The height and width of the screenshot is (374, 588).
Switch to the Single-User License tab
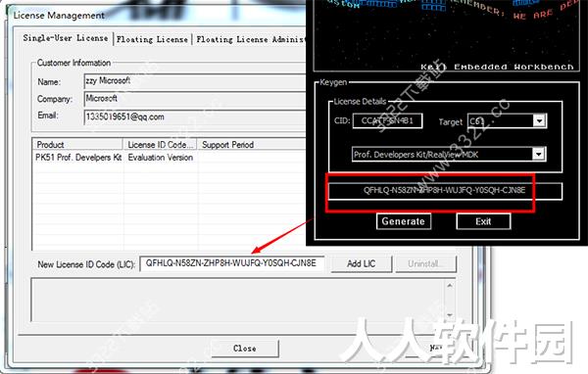[x=66, y=38]
